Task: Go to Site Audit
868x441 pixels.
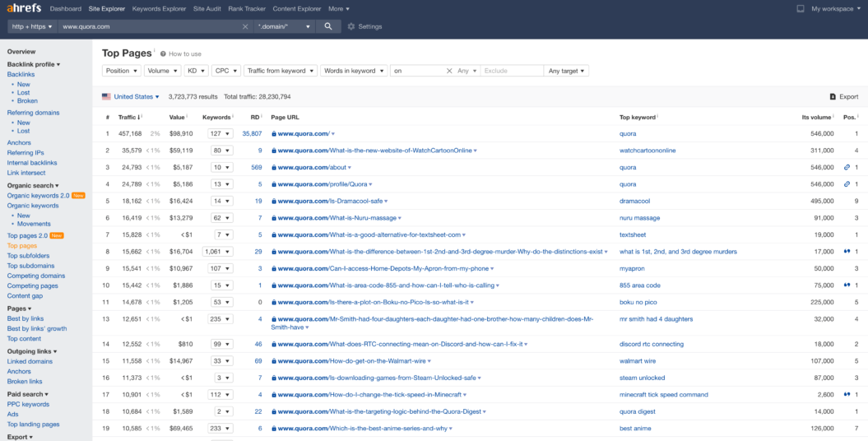Action: click(207, 9)
